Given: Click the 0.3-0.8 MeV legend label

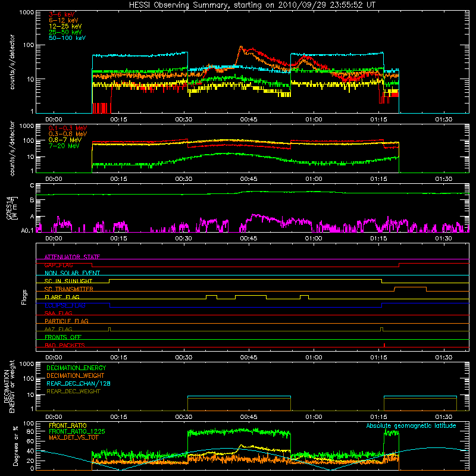Looking at the screenshot, I should pyautogui.click(x=68, y=134).
